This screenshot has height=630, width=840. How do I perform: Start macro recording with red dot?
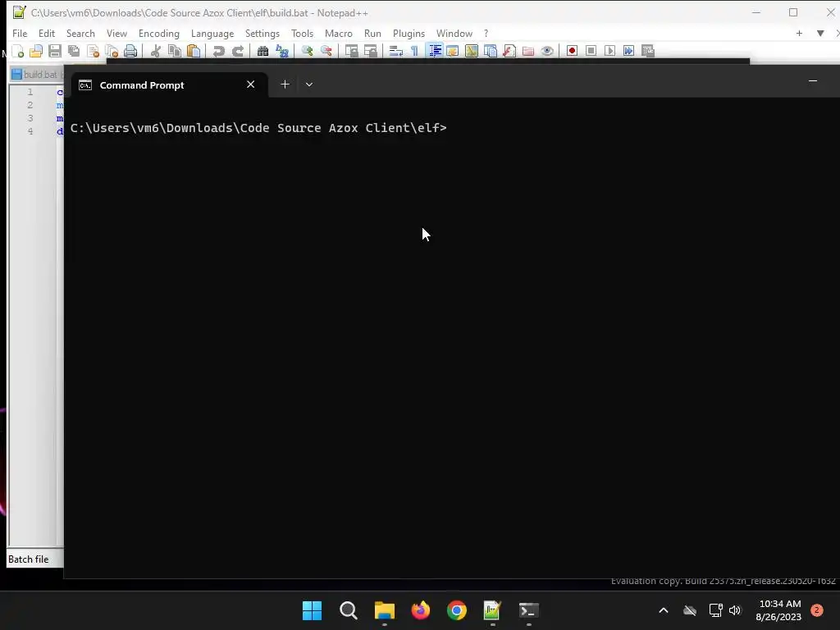(572, 51)
